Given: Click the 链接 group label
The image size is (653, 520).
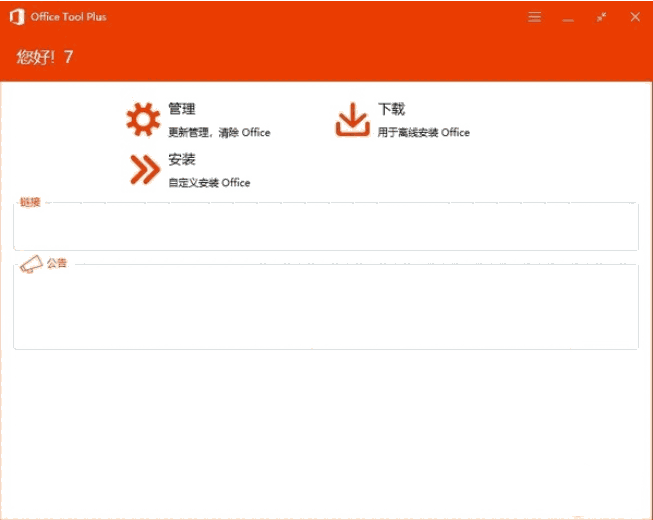Looking at the screenshot, I should (30, 202).
